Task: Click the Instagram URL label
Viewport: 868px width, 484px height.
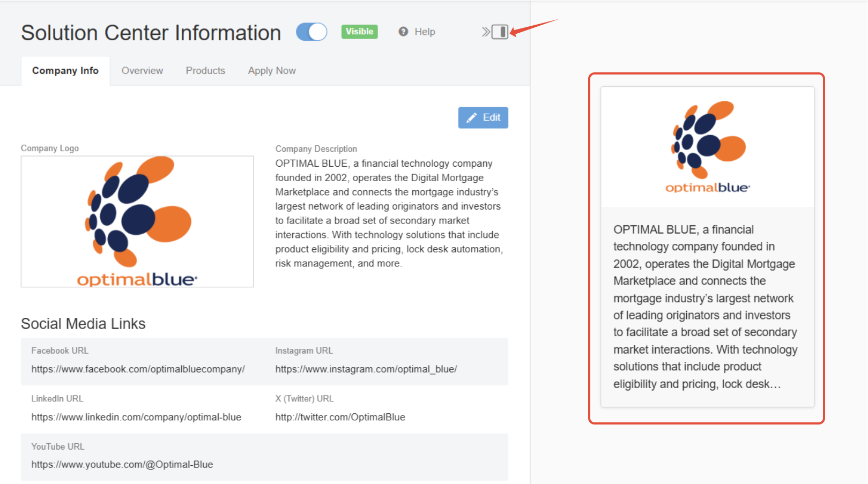Action: coord(304,351)
